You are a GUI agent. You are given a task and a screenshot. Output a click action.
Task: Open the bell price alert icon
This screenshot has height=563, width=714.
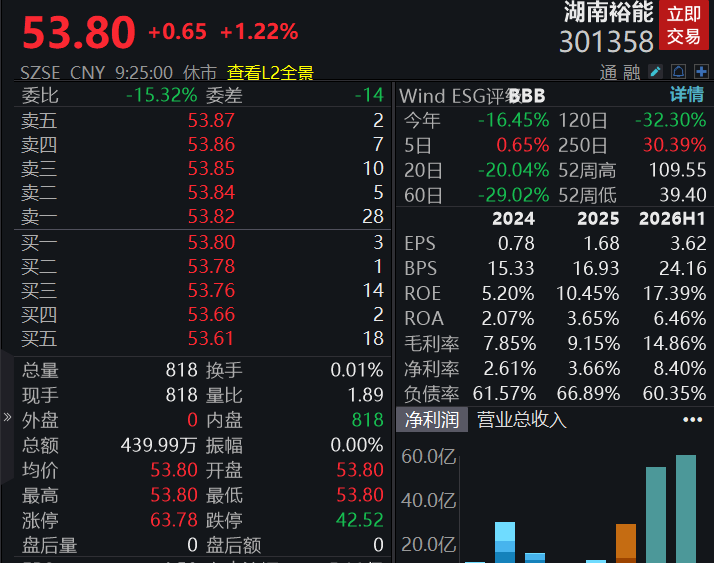(678, 72)
